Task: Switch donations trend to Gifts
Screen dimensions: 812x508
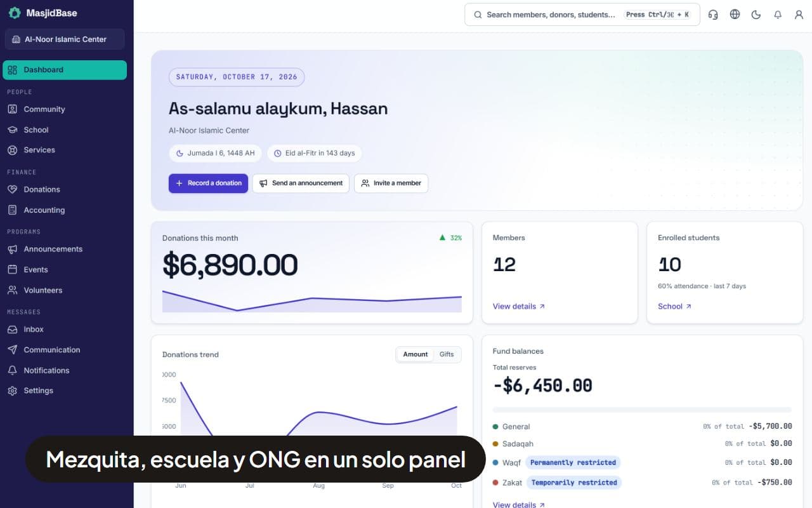Action: click(447, 354)
